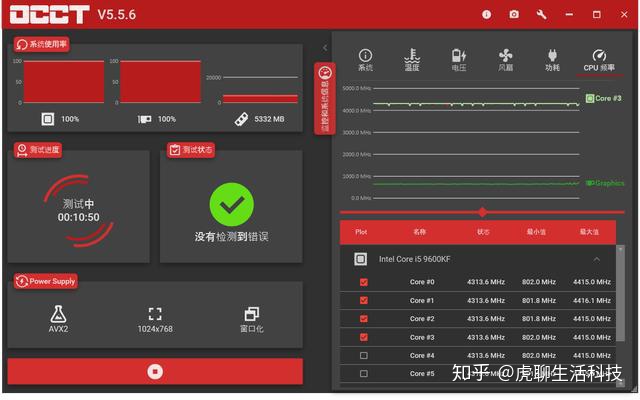The height and width of the screenshot is (400, 640).
Task: Click the GPU usage 100% icon
Action: (x=144, y=119)
